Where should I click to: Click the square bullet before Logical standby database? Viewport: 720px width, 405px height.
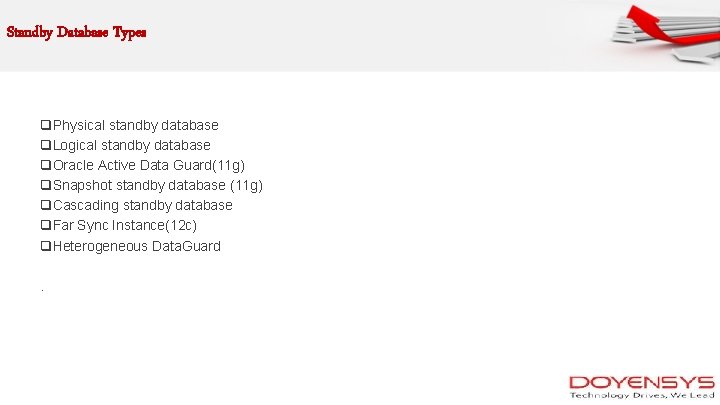(46, 146)
